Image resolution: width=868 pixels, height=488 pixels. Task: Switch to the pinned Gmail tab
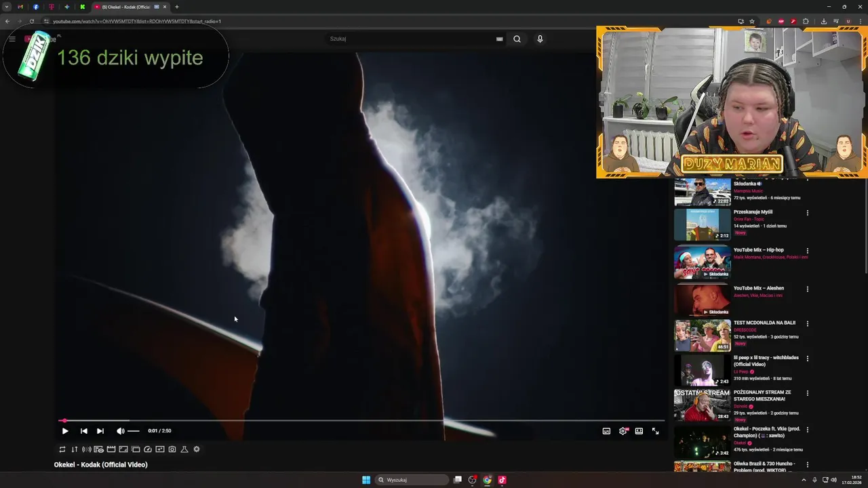[20, 7]
